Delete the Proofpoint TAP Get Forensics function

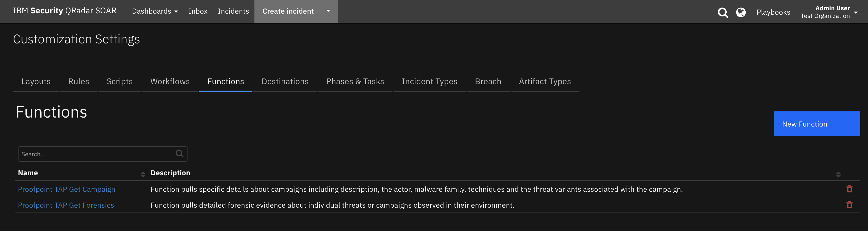click(849, 205)
